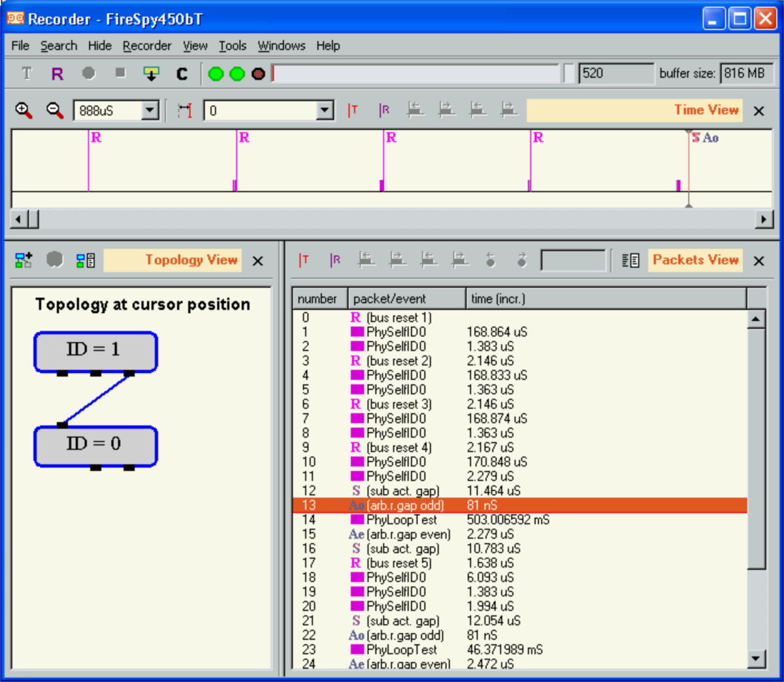Select the ID = 0 topology node
The image size is (784, 682).
pos(95,446)
